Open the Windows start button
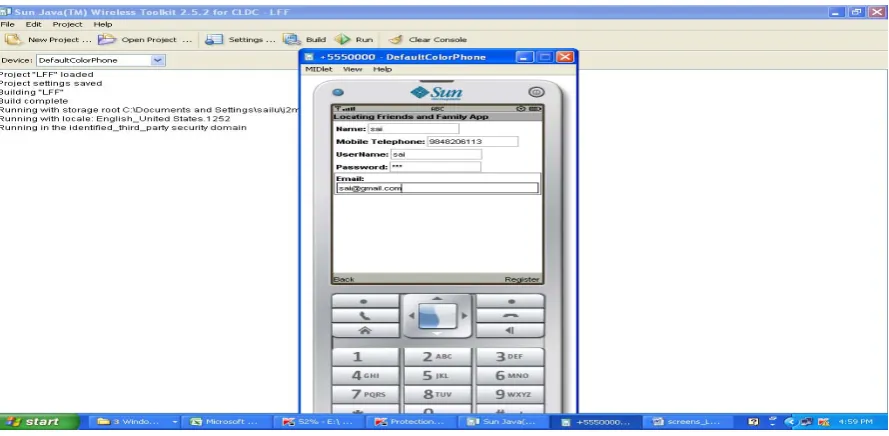889x436 pixels. click(x=40, y=422)
